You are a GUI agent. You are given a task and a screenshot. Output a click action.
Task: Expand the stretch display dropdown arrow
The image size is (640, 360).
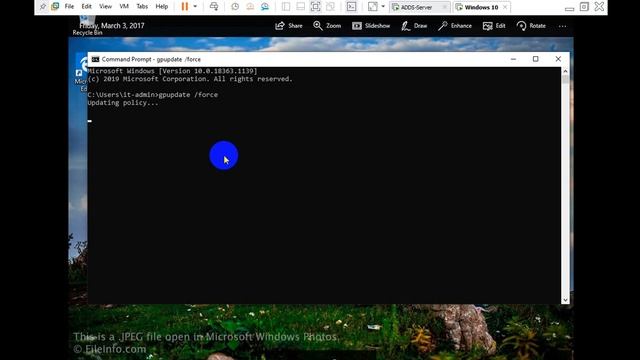coord(383,7)
